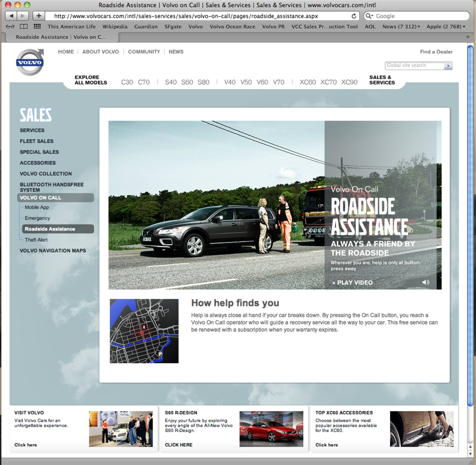This screenshot has height=465, width=476.
Task: Click the add bookmark plus button
Action: [39, 16]
